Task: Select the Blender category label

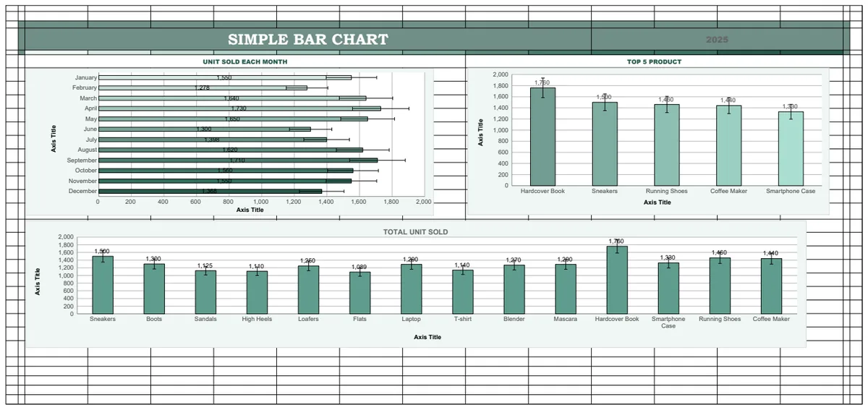Action: click(x=514, y=319)
